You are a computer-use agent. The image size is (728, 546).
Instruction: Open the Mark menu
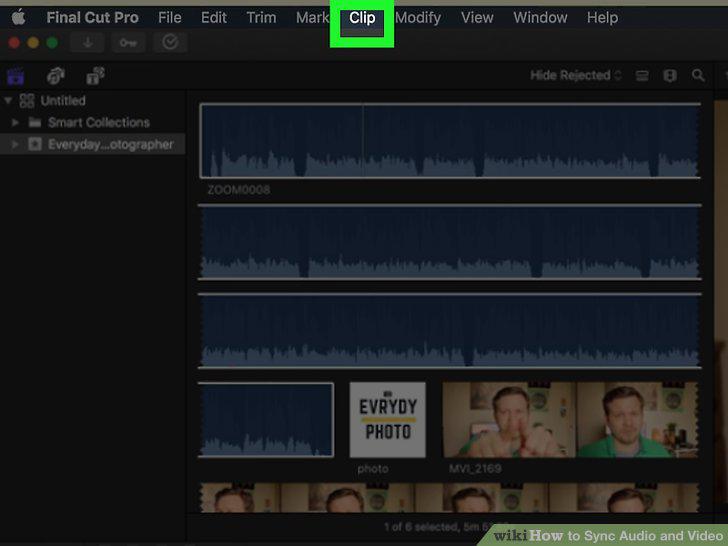click(x=312, y=18)
